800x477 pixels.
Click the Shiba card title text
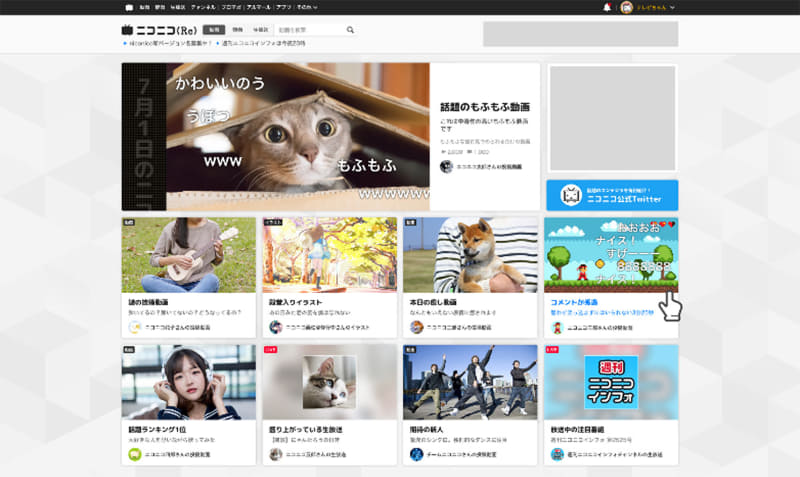coord(433,302)
